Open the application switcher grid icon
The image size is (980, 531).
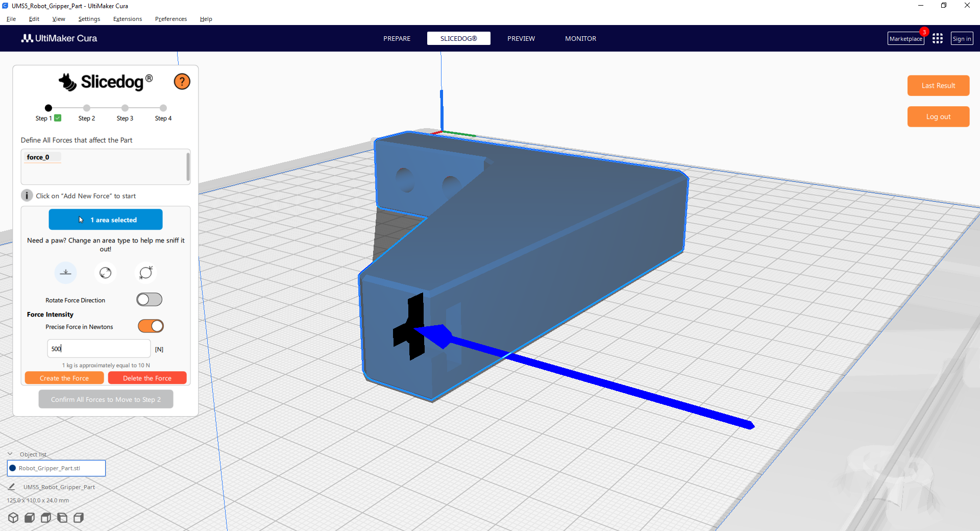click(937, 39)
